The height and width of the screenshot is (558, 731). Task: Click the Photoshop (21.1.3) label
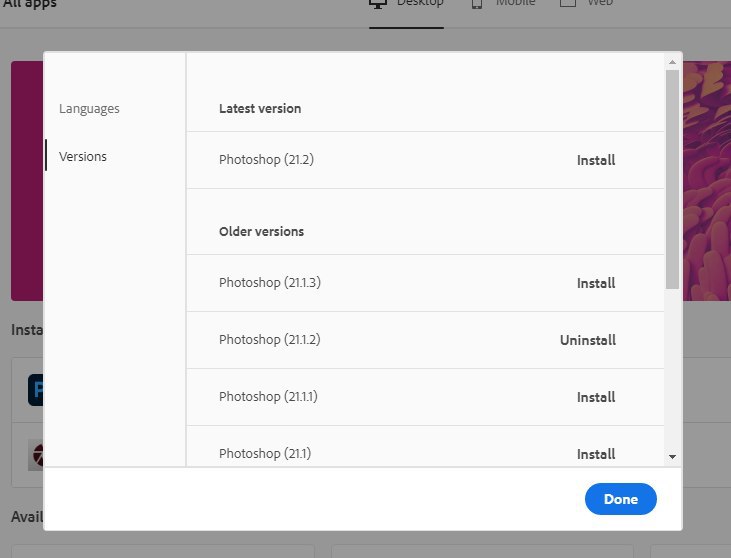click(x=270, y=282)
